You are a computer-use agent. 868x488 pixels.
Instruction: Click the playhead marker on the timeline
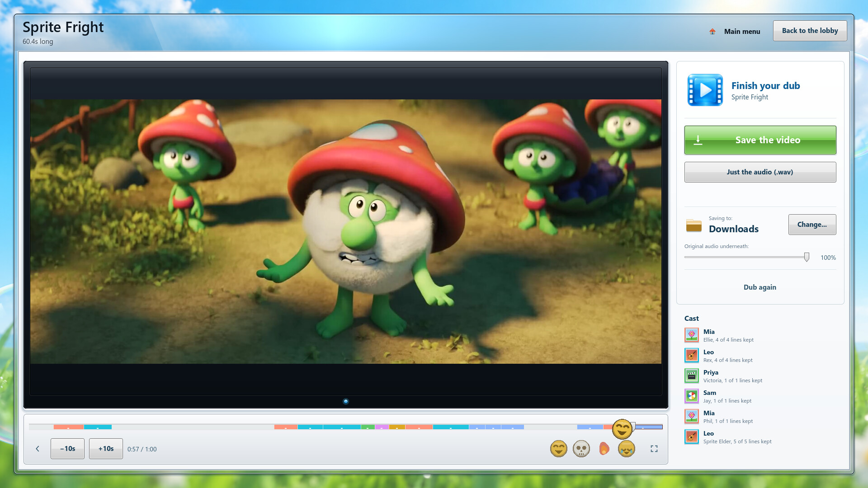pos(633,426)
